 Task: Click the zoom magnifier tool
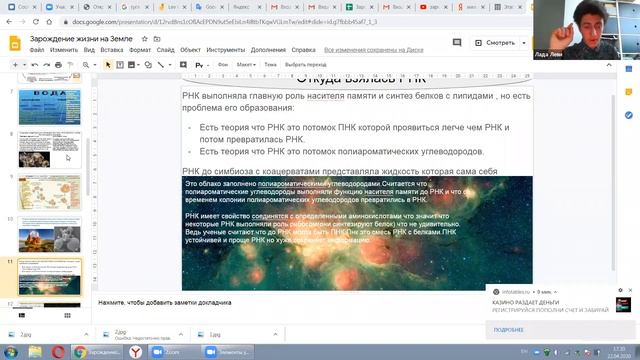(x=86, y=65)
